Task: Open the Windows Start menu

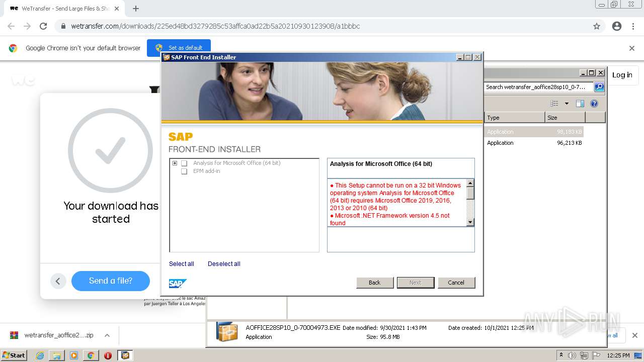Action: click(14, 355)
